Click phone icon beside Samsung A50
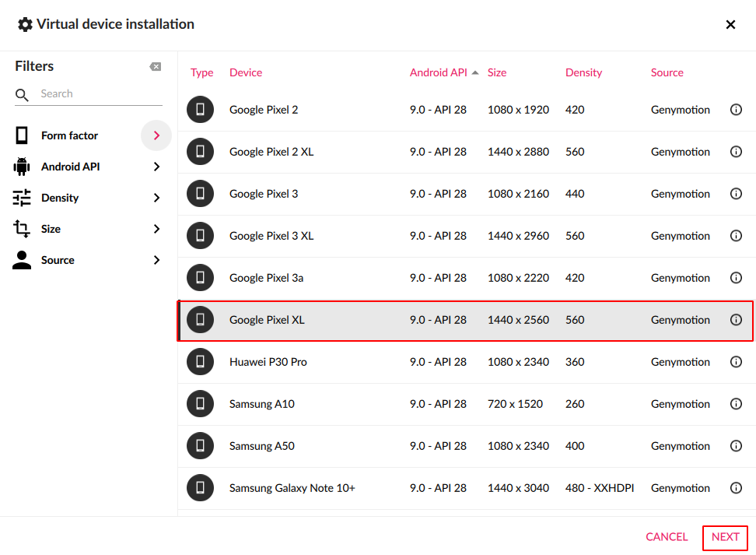 (x=200, y=445)
